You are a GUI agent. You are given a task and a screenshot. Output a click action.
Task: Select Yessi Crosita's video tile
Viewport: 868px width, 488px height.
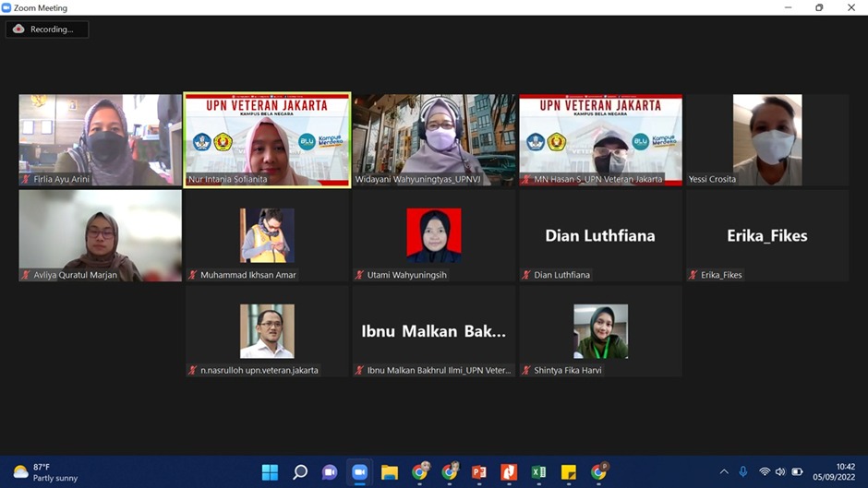[766, 138]
